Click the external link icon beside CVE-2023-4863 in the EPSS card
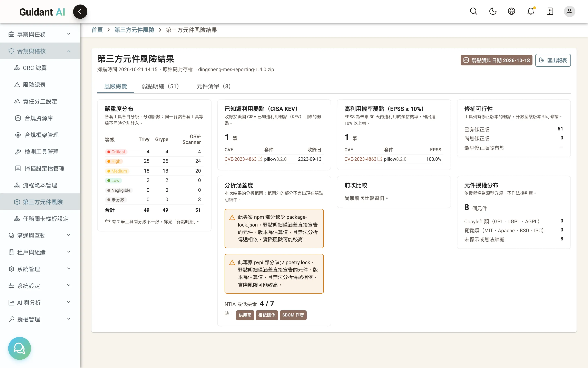Screen dimensions: 588x368 click(x=380, y=159)
